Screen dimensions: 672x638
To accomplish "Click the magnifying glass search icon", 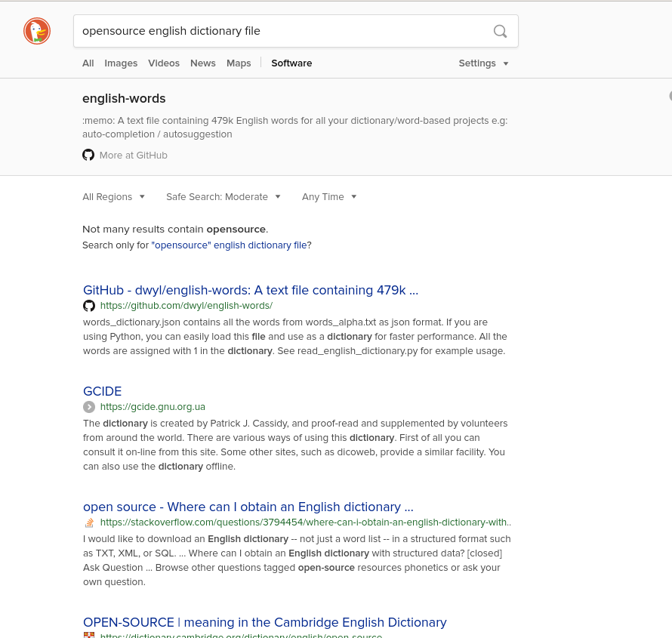I will coord(500,31).
